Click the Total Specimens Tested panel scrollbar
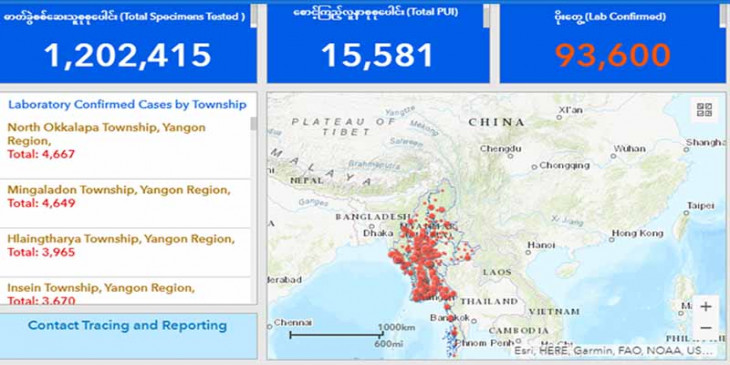This screenshot has width=730, height=365. pos(254,16)
